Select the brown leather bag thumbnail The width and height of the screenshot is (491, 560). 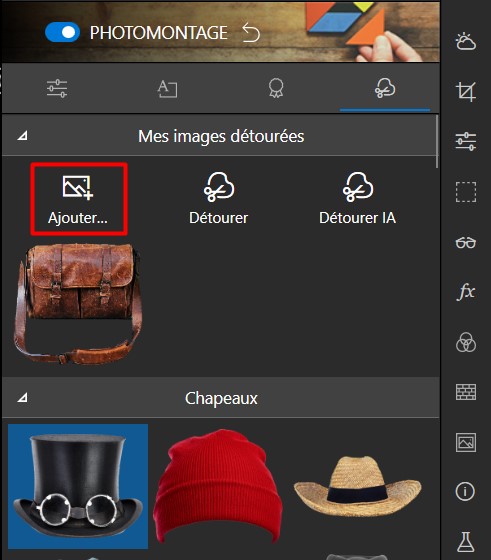(78, 304)
